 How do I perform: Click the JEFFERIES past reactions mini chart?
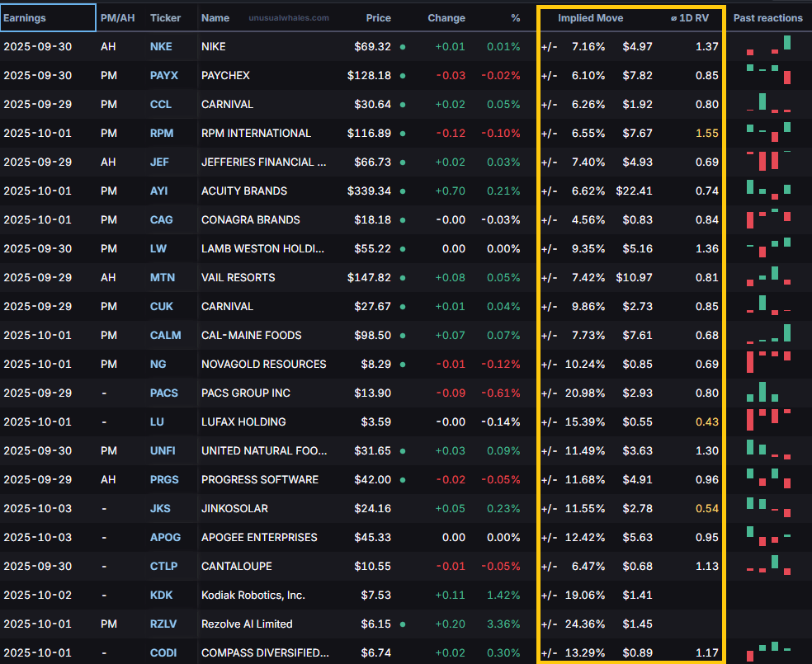[768, 161]
